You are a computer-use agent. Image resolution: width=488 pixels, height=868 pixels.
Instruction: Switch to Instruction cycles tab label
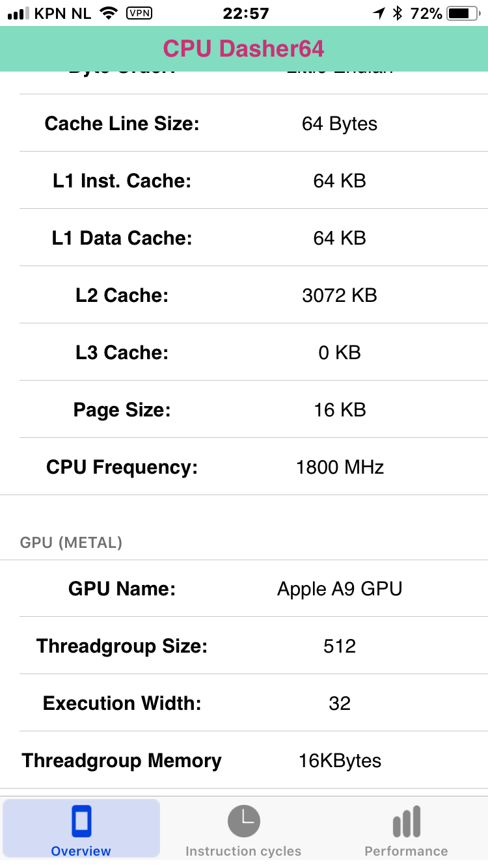click(243, 851)
